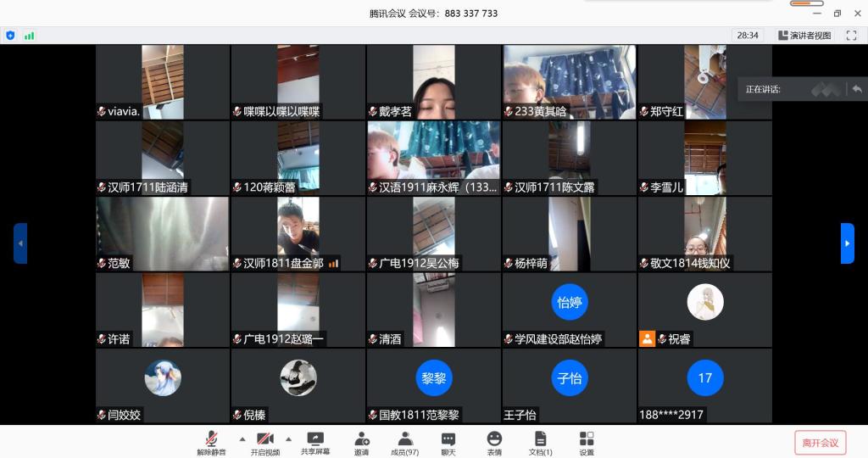This screenshot has height=458, width=868.
Task: Click the 离开会议 leave meeting button
Action: [820, 442]
